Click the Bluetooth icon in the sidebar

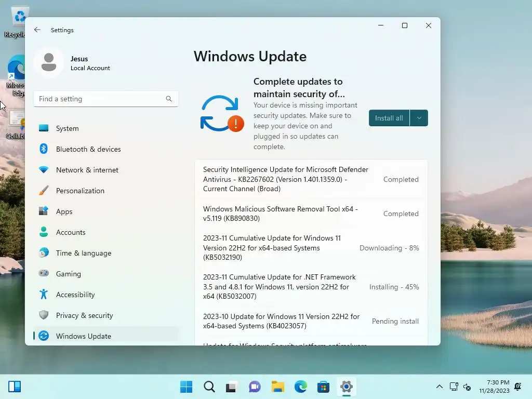point(44,149)
